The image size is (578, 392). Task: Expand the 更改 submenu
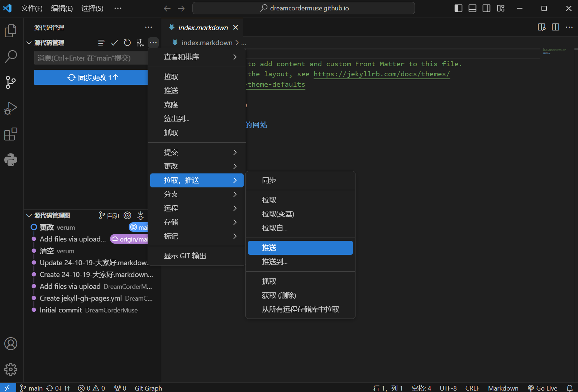click(197, 166)
